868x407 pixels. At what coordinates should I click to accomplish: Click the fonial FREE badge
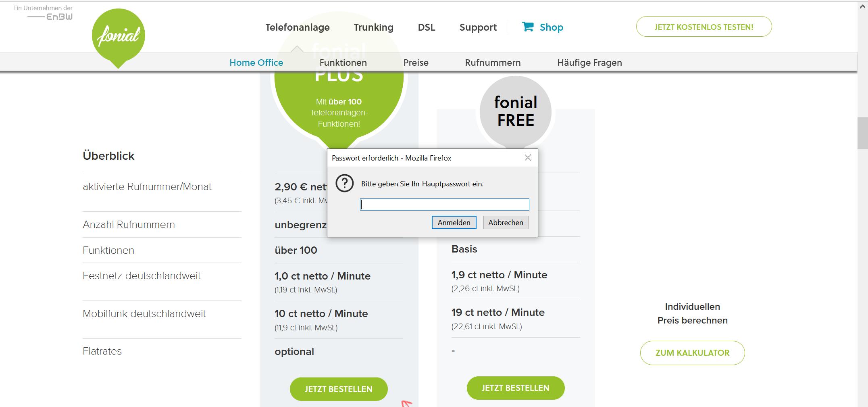point(516,111)
